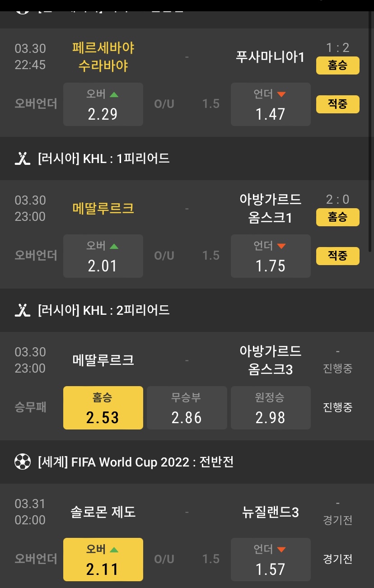
Task: Select the 원정승 2.98 away win bet
Action: pos(271,408)
